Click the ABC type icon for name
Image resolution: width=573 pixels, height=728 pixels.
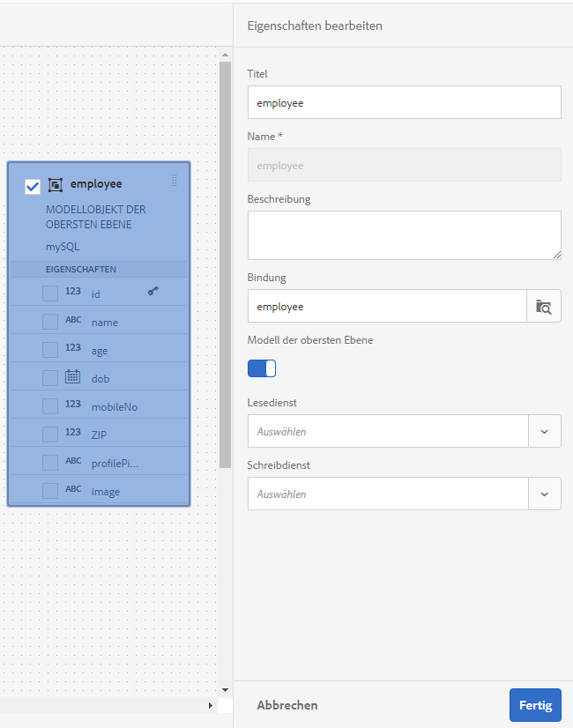point(73,319)
